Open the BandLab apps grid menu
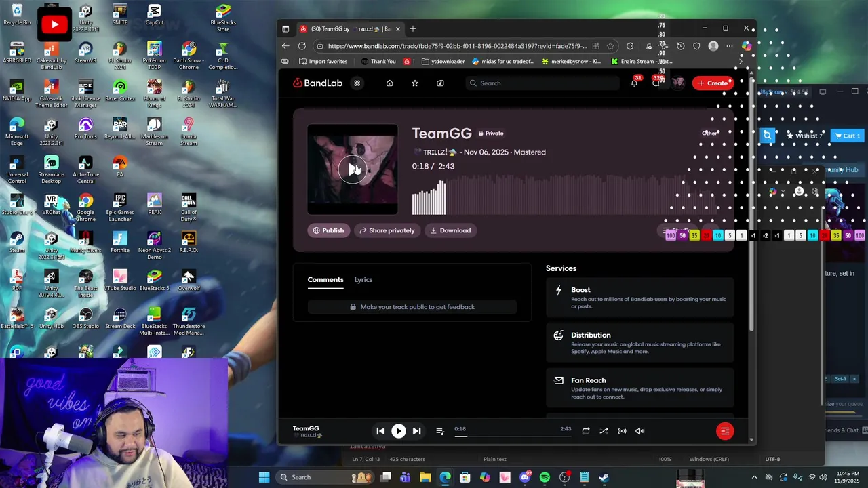868x488 pixels. [357, 83]
